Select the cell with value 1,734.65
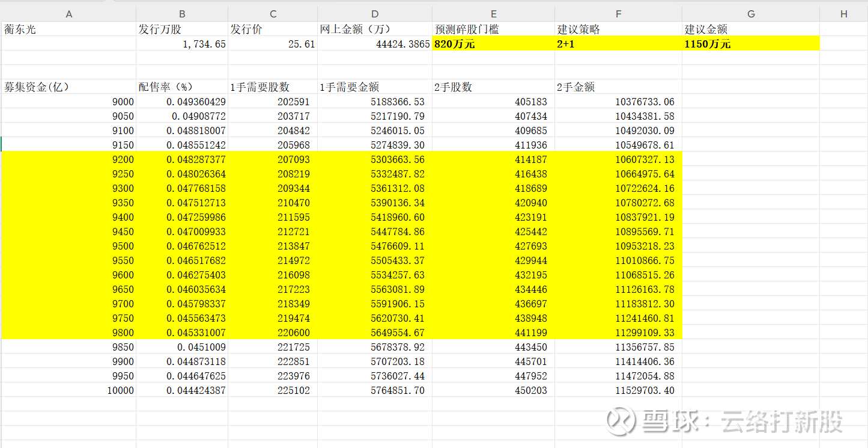The height and width of the screenshot is (448, 868). click(182, 43)
